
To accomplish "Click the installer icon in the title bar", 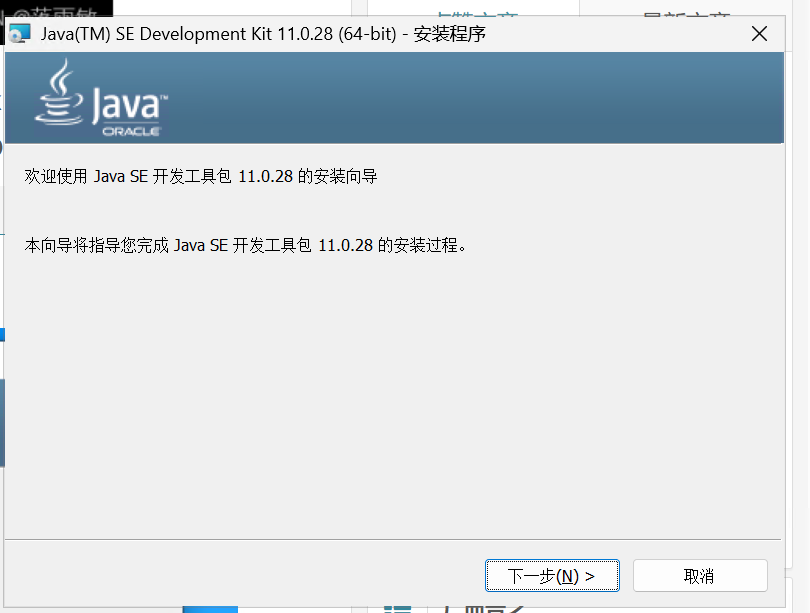I will (x=20, y=34).
